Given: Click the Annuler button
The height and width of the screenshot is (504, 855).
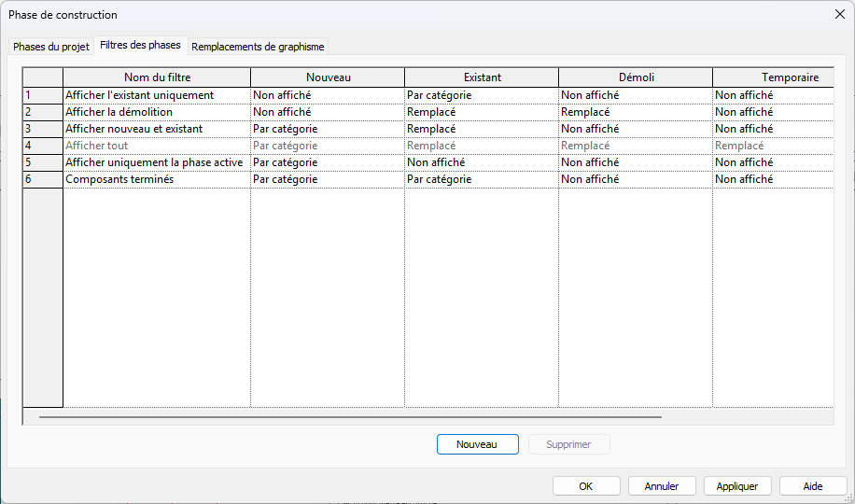Looking at the screenshot, I should click(x=662, y=486).
